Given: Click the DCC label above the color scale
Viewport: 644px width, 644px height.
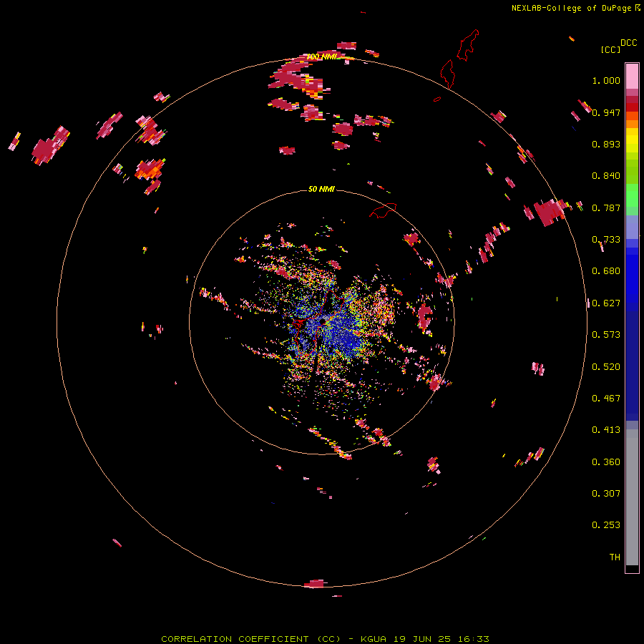Looking at the screenshot, I should tap(628, 43).
